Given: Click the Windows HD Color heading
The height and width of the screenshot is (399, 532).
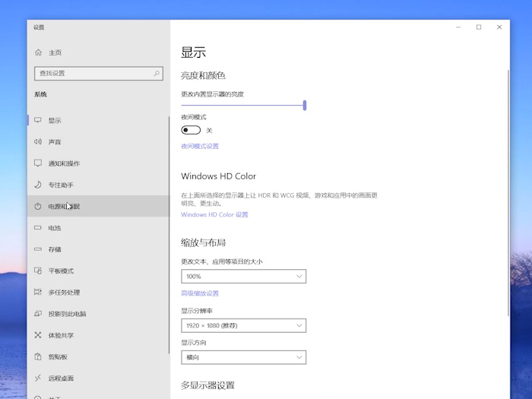Looking at the screenshot, I should tap(219, 176).
